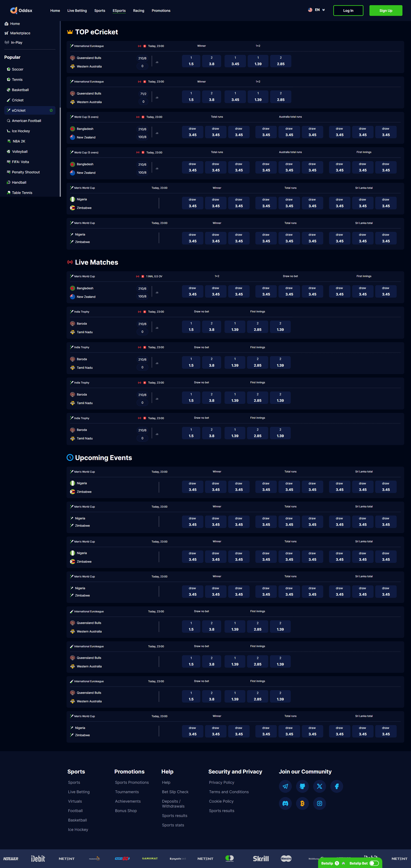Open the Facebook community icon
Viewport: 411px width, 868px height.
click(x=337, y=786)
